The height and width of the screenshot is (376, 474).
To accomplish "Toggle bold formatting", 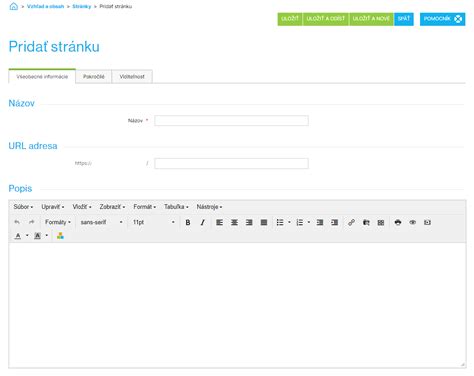I will pyautogui.click(x=188, y=222).
